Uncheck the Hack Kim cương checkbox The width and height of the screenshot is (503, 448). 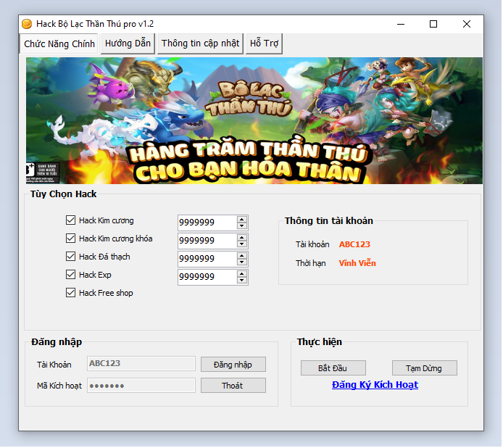[x=70, y=220]
